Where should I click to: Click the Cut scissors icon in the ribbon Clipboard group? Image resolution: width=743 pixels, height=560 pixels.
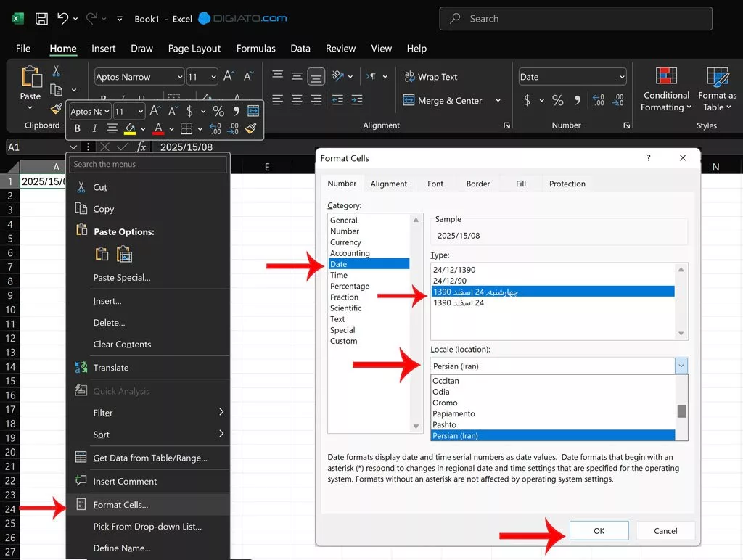(56, 71)
